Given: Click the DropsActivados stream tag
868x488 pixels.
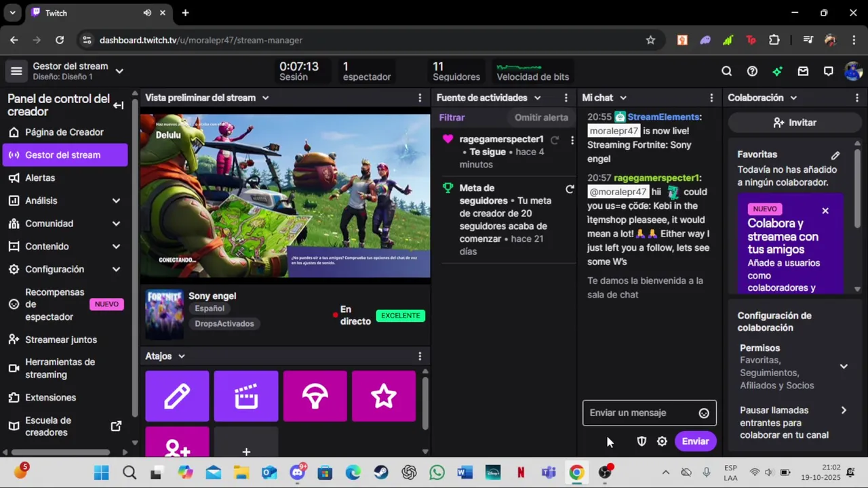Looking at the screenshot, I should pyautogui.click(x=224, y=323).
